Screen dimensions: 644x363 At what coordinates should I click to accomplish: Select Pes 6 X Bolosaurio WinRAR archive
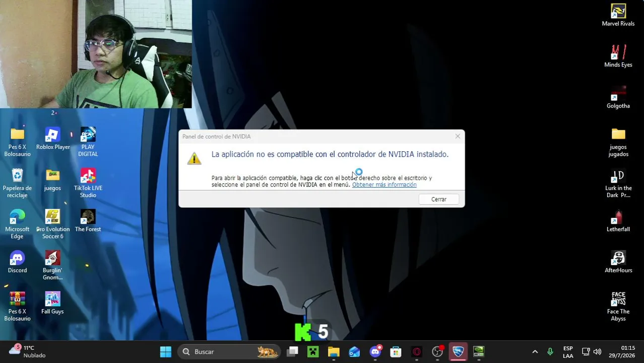(x=17, y=307)
